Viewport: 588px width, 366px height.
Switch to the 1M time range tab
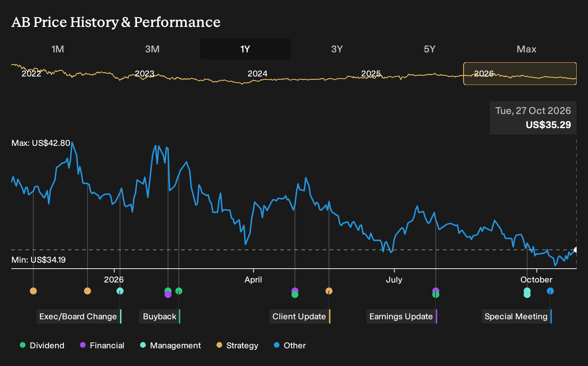coord(58,49)
